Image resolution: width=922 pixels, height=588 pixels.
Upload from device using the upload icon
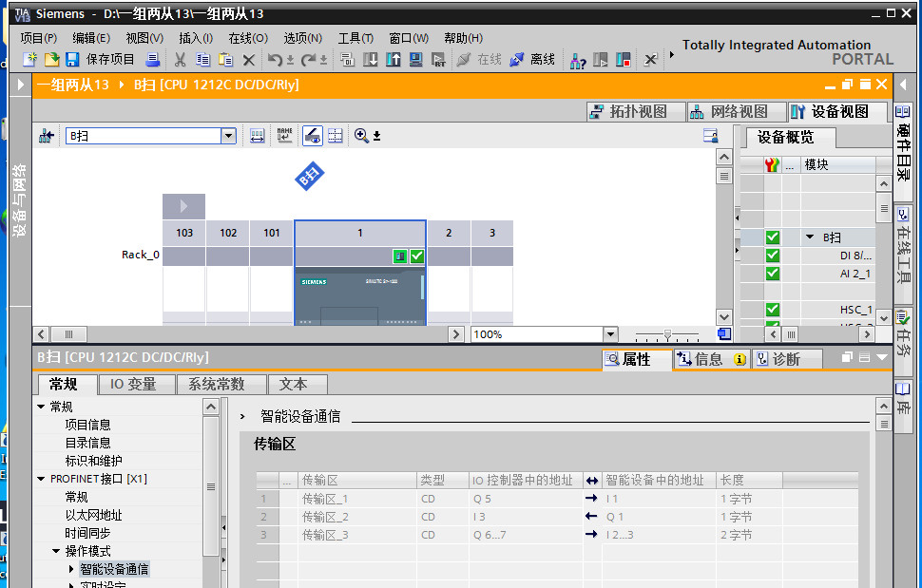(394, 59)
